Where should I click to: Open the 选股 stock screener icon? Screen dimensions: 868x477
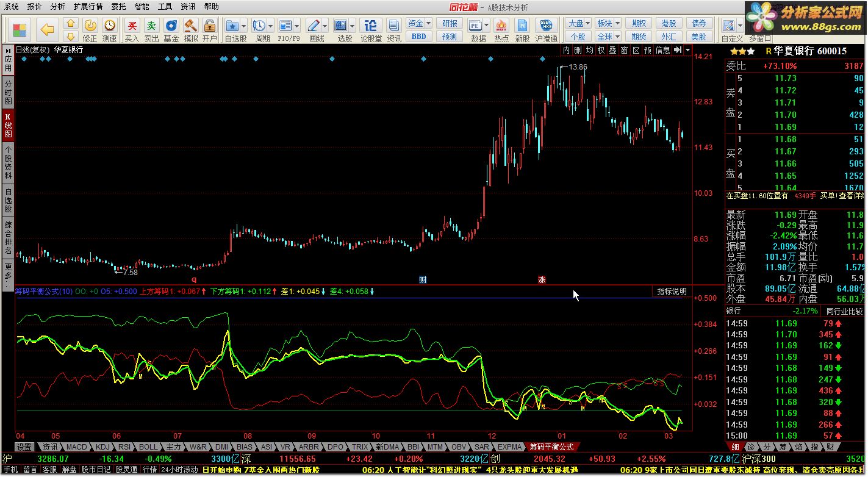pos(340,26)
